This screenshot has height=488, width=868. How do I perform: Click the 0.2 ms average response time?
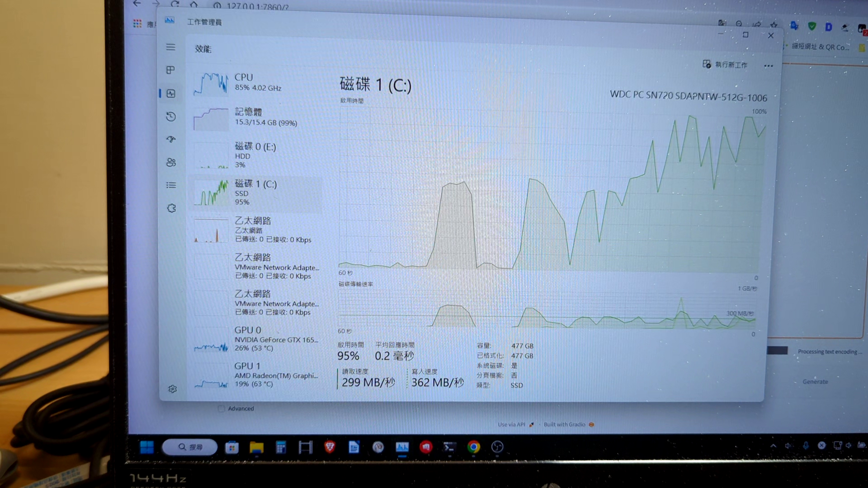394,356
